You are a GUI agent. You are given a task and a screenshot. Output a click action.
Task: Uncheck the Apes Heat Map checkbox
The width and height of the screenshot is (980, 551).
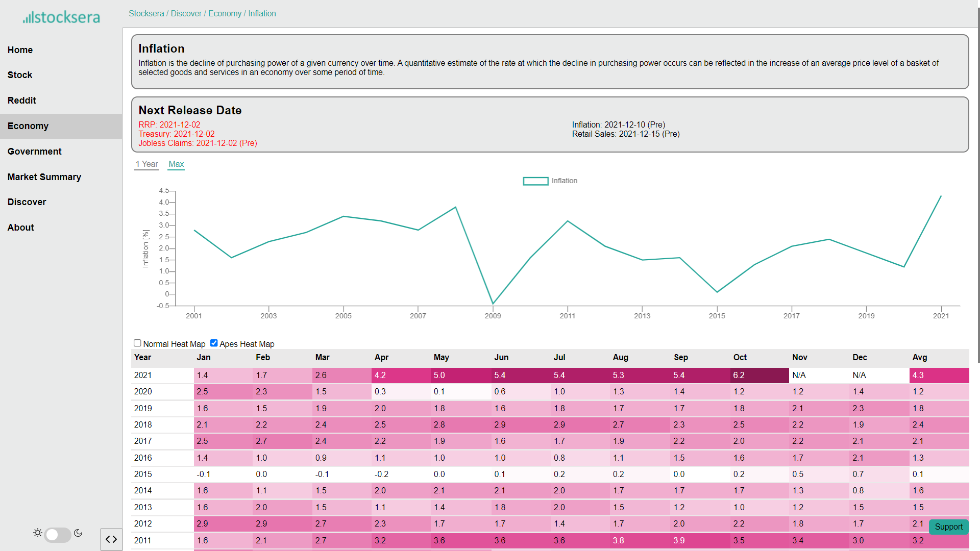(214, 343)
